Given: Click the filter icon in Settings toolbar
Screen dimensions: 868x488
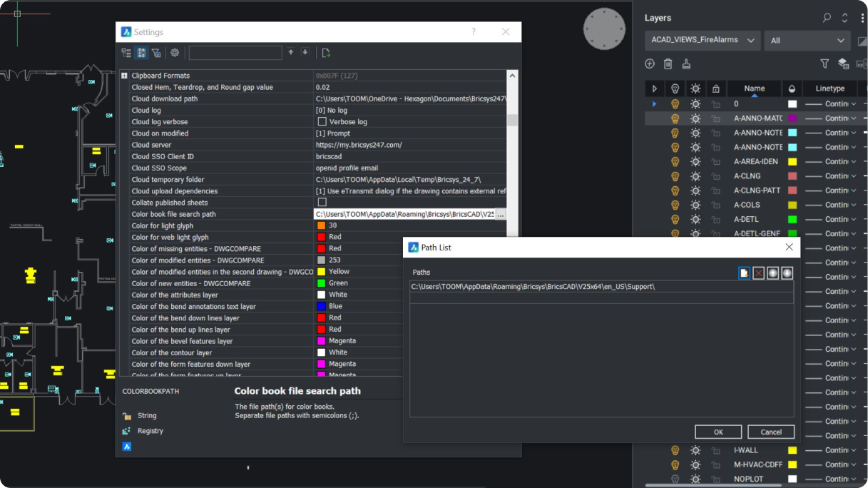Looking at the screenshot, I should 155,53.
